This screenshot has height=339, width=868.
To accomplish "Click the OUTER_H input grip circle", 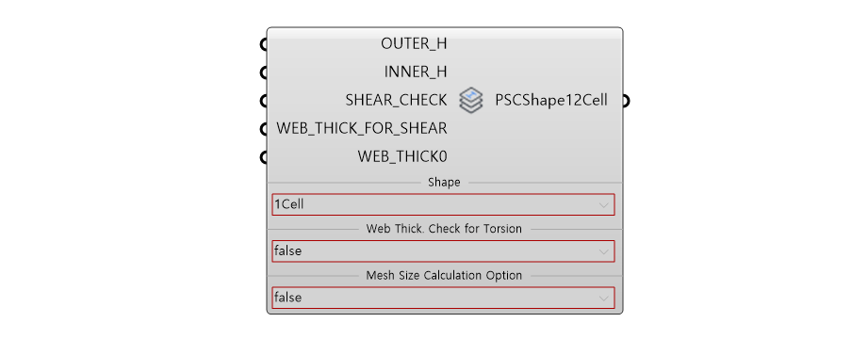I will tap(264, 44).
